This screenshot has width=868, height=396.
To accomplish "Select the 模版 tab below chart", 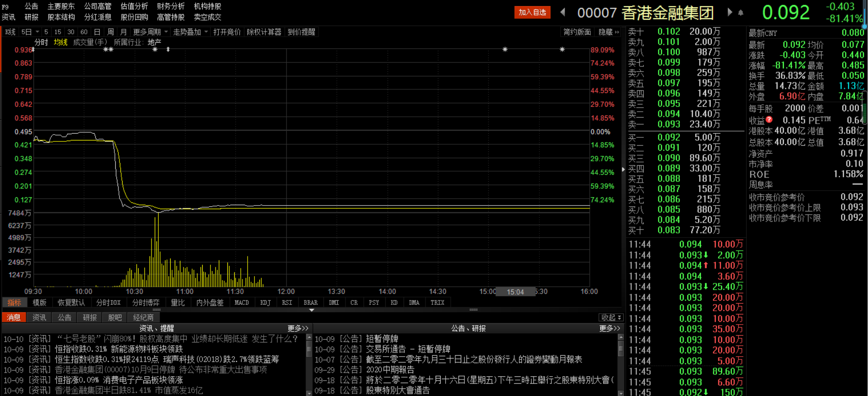I will tap(39, 303).
